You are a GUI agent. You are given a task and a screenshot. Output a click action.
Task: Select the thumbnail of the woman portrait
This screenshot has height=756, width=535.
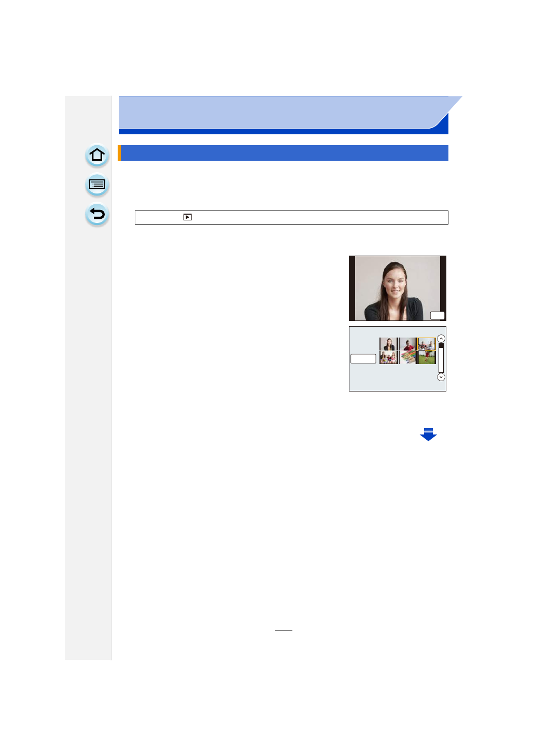click(388, 344)
